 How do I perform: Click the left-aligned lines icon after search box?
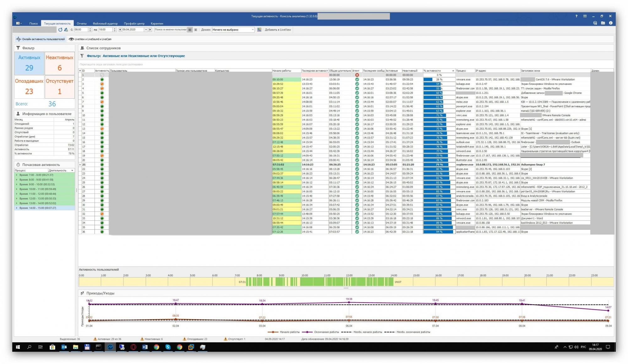click(190, 30)
